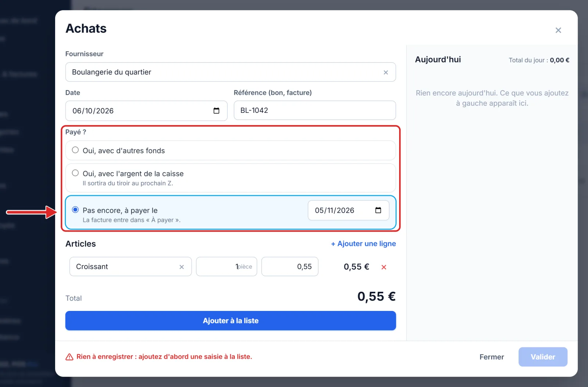588x387 pixels.
Task: Click the Articles section heading
Action: (x=80, y=244)
